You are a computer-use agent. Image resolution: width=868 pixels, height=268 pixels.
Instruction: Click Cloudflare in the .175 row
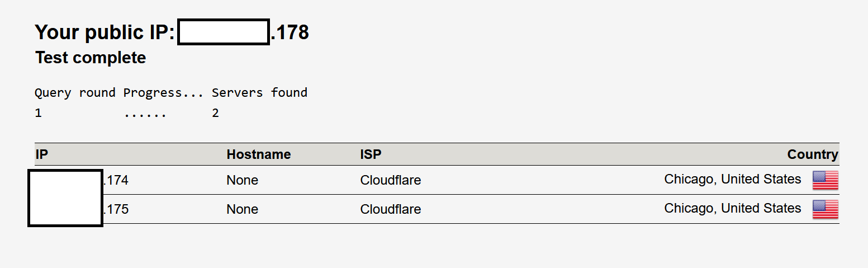tap(390, 210)
